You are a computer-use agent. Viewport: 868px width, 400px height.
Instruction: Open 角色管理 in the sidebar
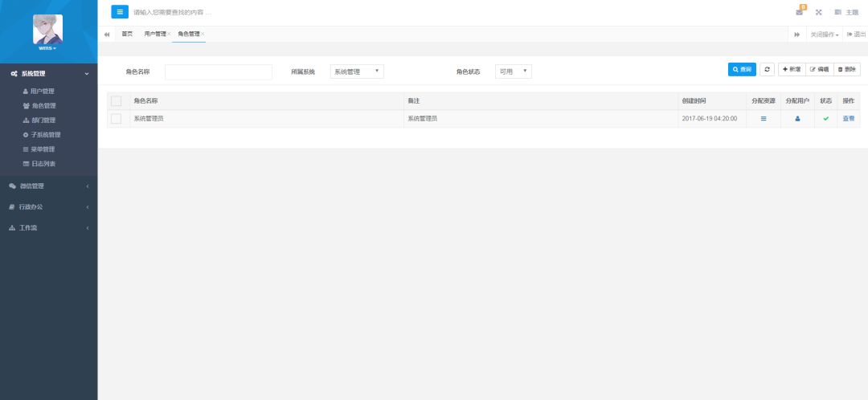[x=43, y=106]
